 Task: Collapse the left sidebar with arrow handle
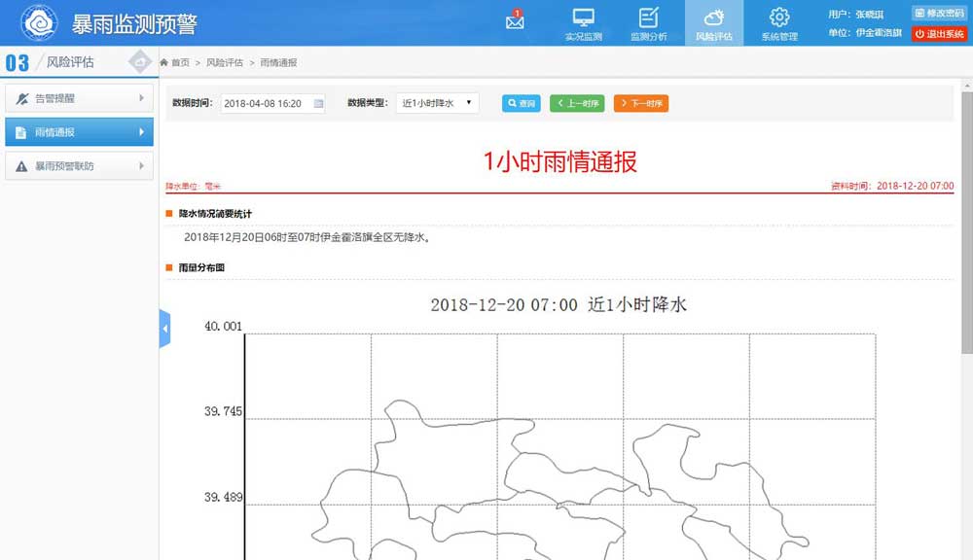click(164, 330)
